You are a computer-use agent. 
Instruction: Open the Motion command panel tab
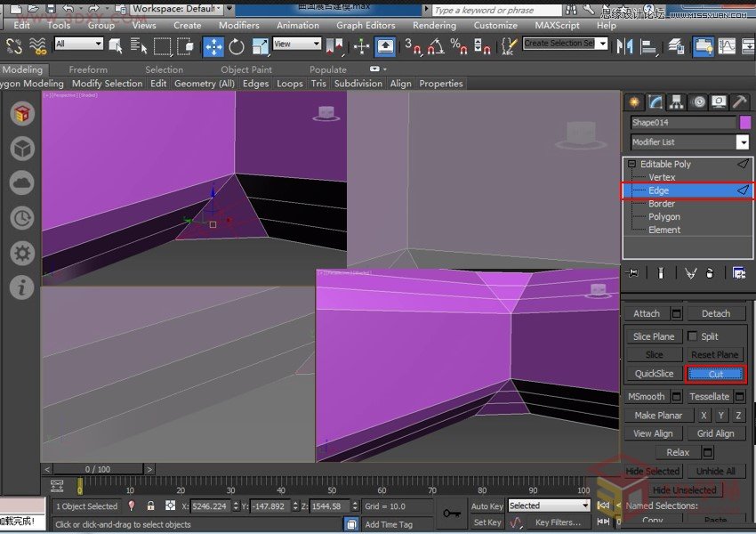point(698,101)
